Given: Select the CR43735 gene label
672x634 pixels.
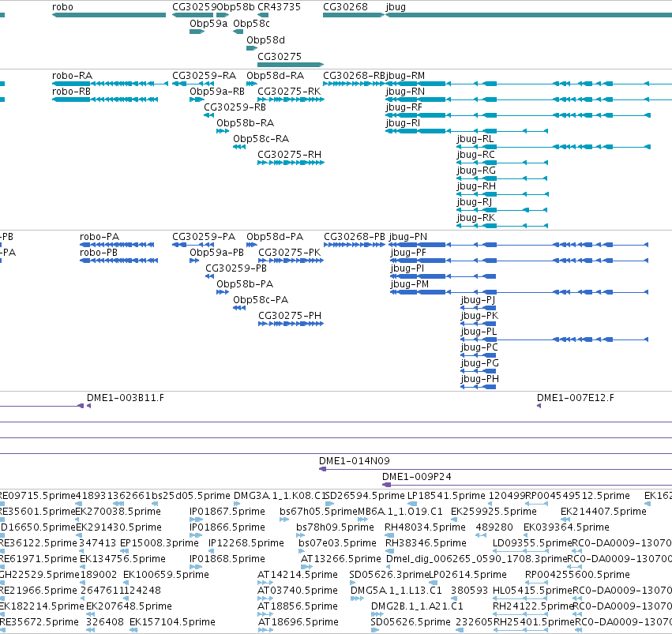Looking at the screenshot, I should point(279,7).
